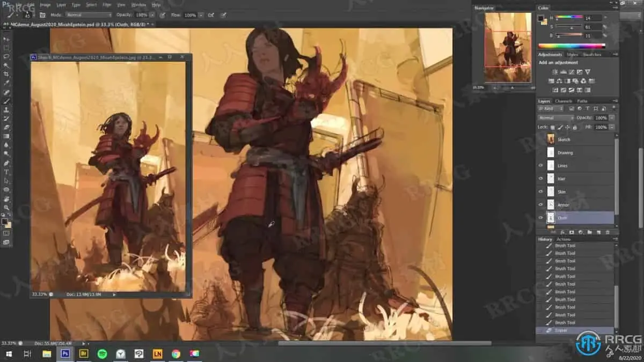Select the Pen tool
The height and width of the screenshot is (362, 644).
click(x=6, y=162)
